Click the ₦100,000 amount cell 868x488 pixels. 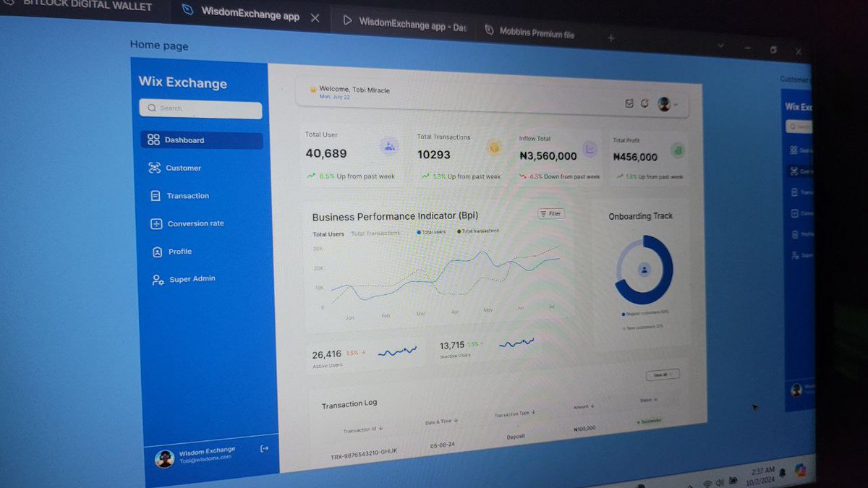(584, 429)
